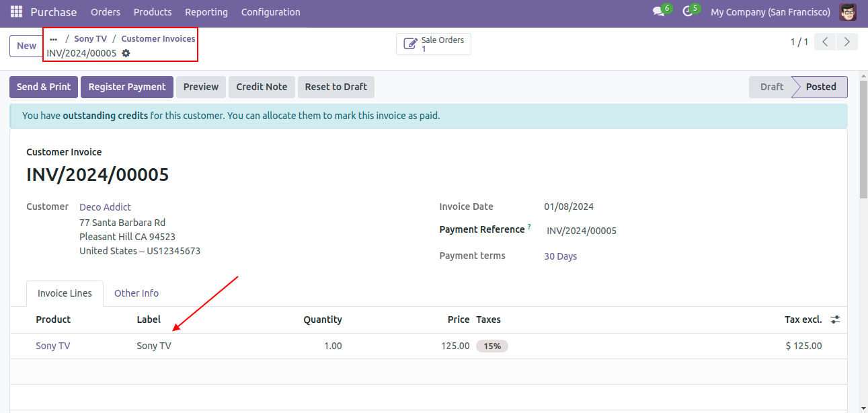This screenshot has width=868, height=413.
Task: Click the Sale Orders pencil-edit icon
Action: 410,44
